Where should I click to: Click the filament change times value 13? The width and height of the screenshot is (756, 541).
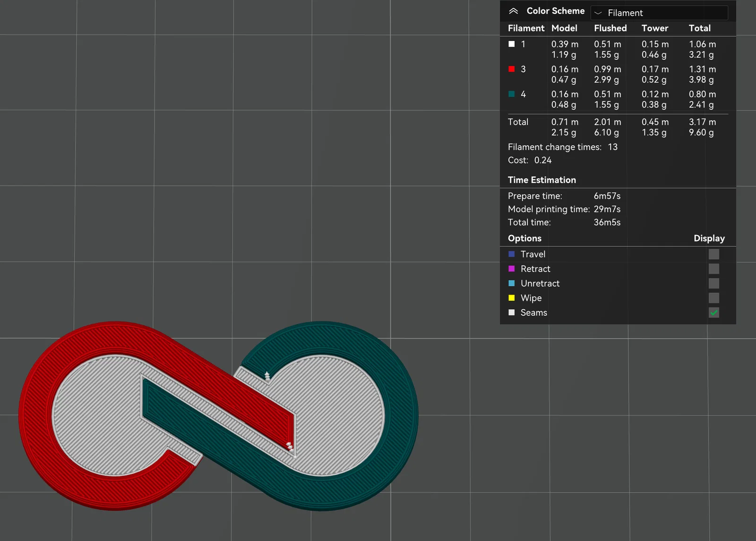coord(613,147)
